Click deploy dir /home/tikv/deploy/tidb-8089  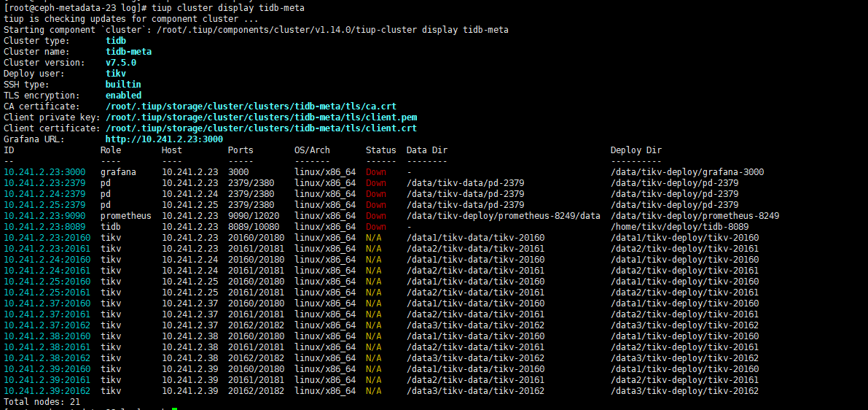[680, 227]
